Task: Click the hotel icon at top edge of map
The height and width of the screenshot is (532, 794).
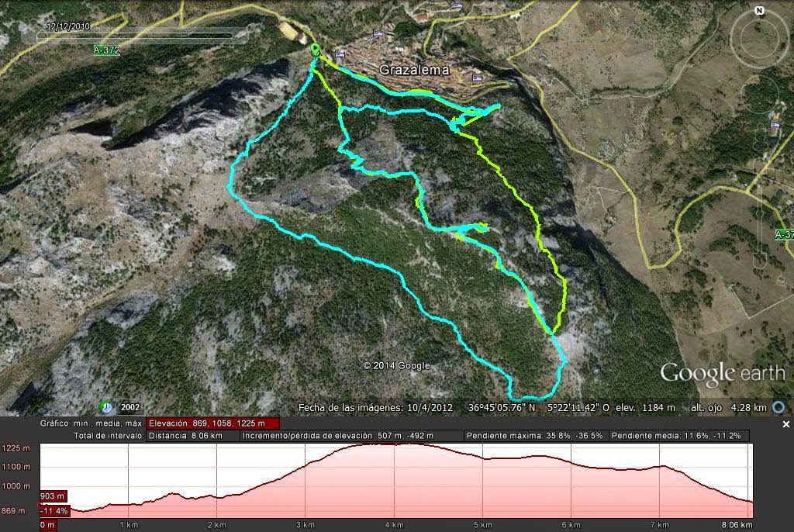Action: click(458, 5)
